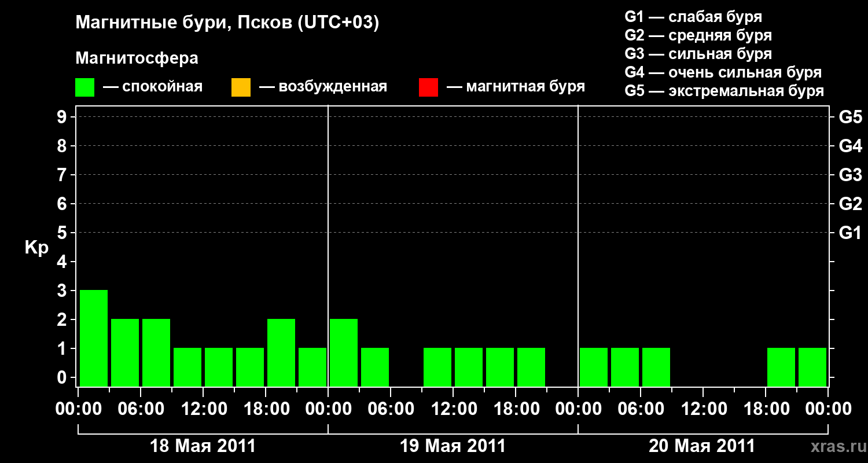Image resolution: width=868 pixels, height=463 pixels.
Task: Click the 'Магнитосфера' heading
Action: tap(137, 58)
